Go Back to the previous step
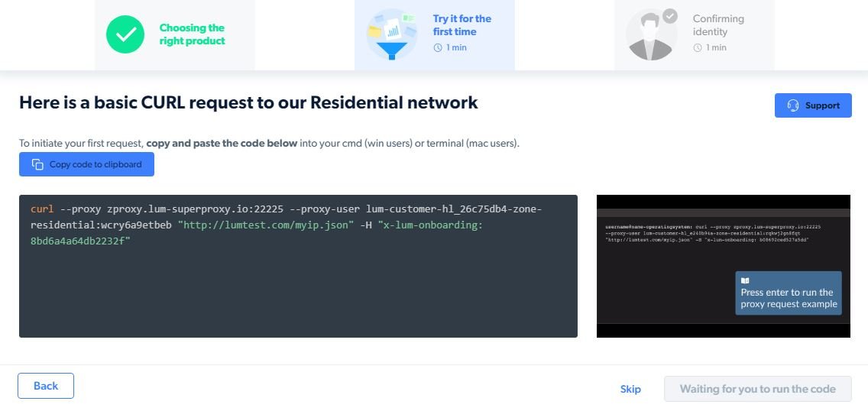The width and height of the screenshot is (868, 411). pyautogui.click(x=45, y=386)
